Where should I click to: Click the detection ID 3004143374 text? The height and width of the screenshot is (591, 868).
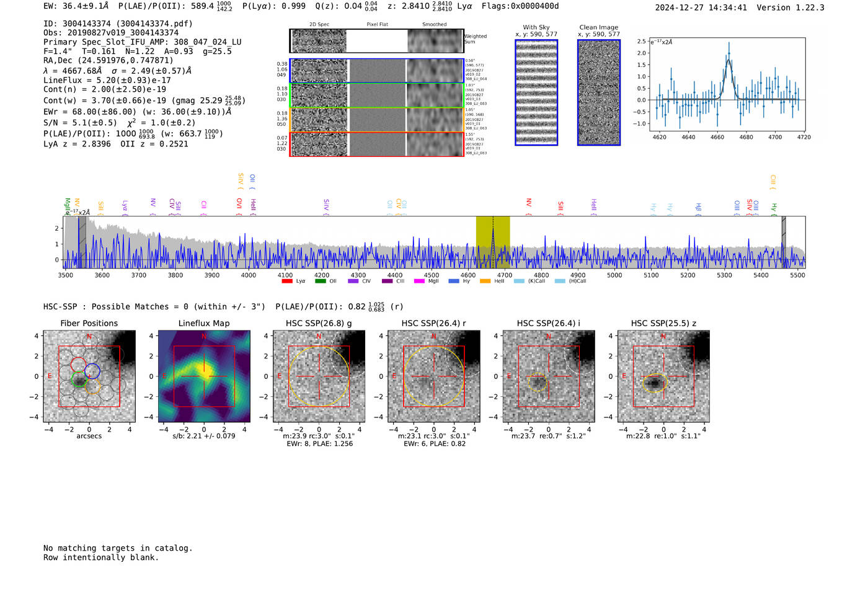(x=118, y=24)
